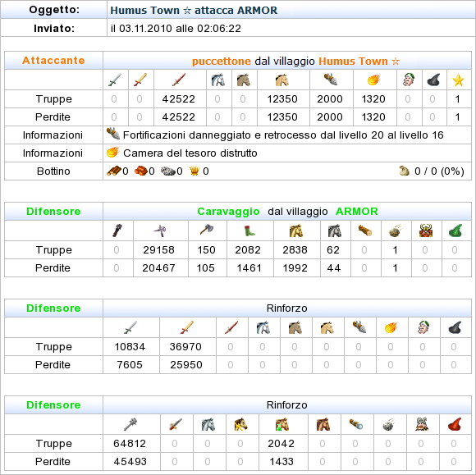Click the wood resource icon in Bottino row
Screen dimensions: 476x475
(114, 171)
